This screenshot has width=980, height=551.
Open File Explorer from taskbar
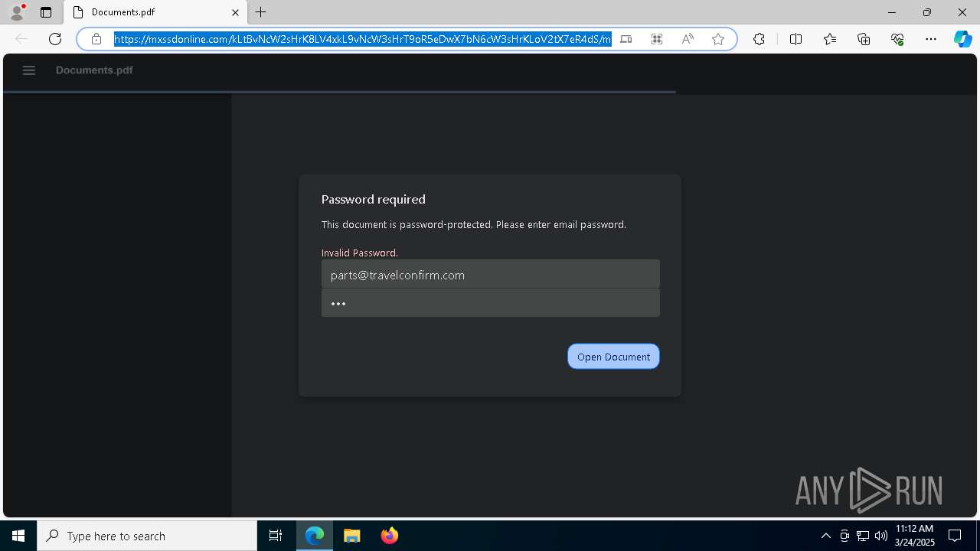click(x=352, y=536)
